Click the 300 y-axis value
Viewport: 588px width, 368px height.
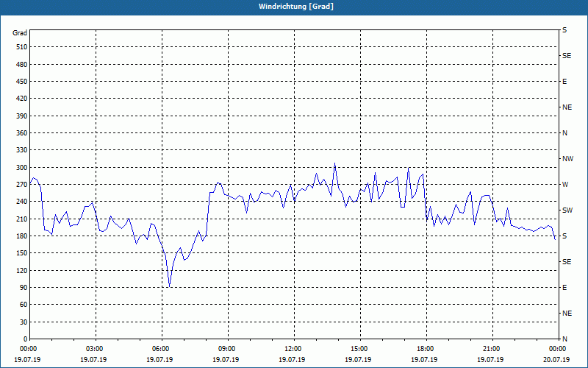(21, 168)
